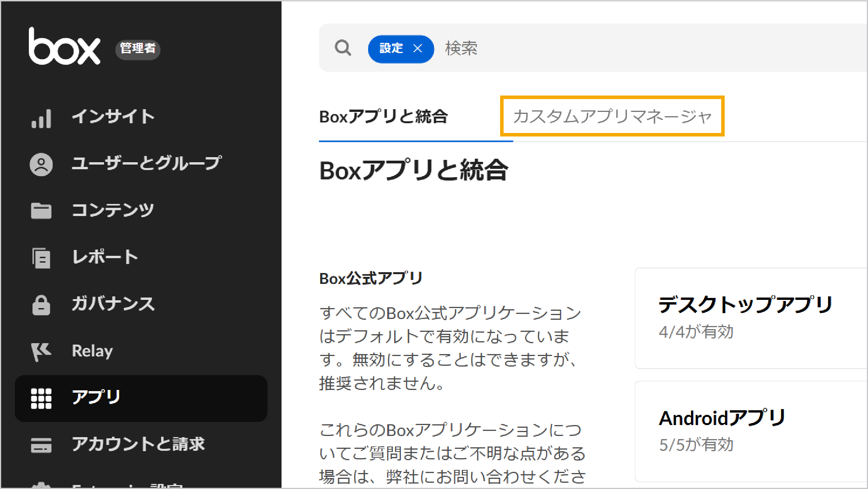Remove the 設定 search filter chip
Viewport: 868px width, 489px height.
[418, 48]
